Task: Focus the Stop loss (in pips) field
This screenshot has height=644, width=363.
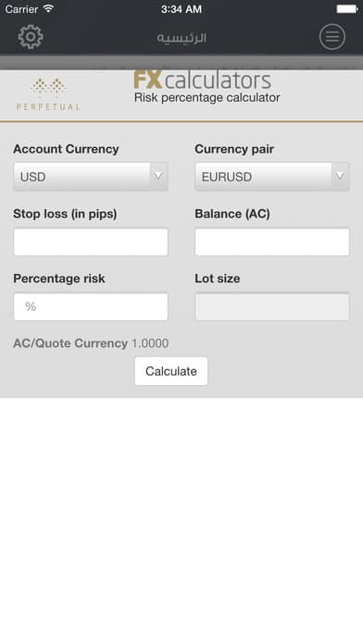Action: coord(91,241)
